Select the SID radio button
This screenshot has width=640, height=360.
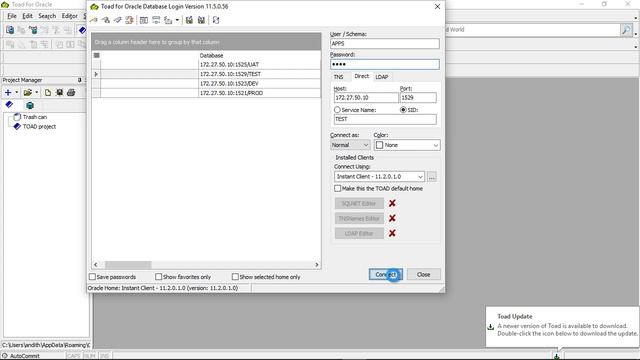[403, 110]
